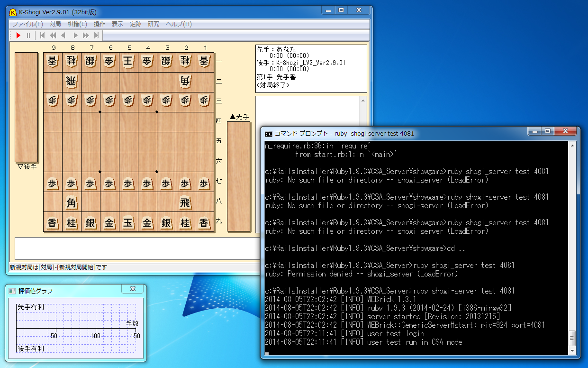
Task: Open the 表示 menu
Action: (118, 24)
